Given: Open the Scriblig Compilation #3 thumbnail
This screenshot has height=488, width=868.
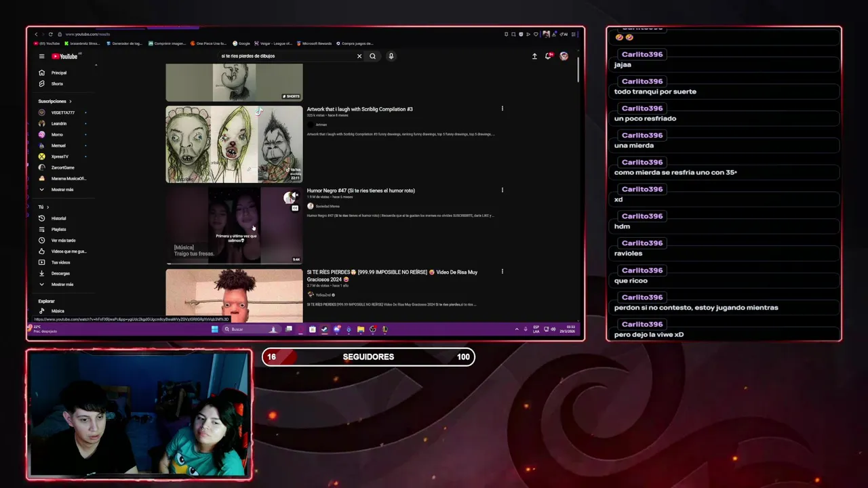Looking at the screenshot, I should 234,144.
